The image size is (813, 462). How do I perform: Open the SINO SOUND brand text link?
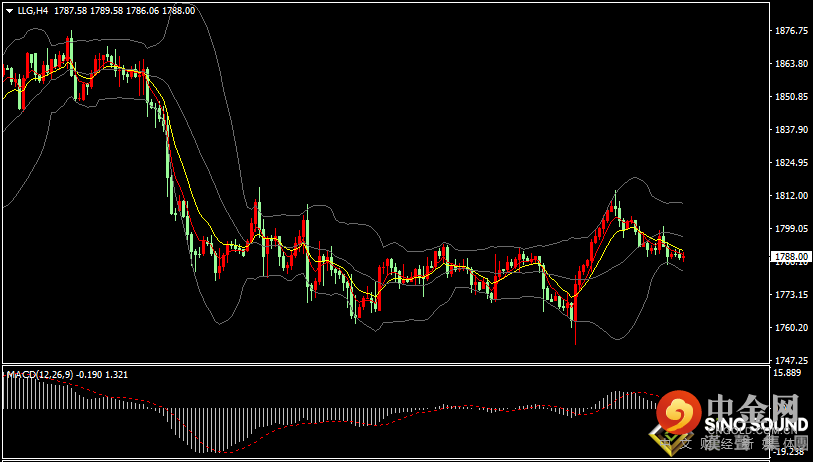pos(756,425)
